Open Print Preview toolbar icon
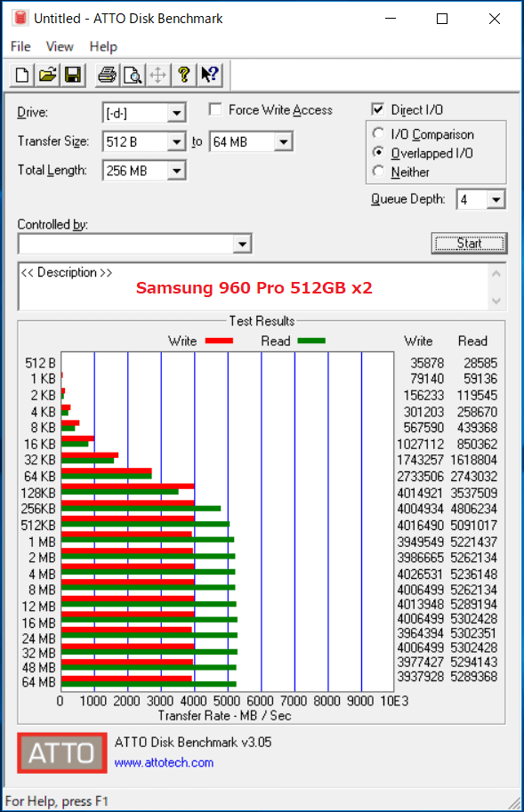The image size is (524, 812). (x=133, y=75)
